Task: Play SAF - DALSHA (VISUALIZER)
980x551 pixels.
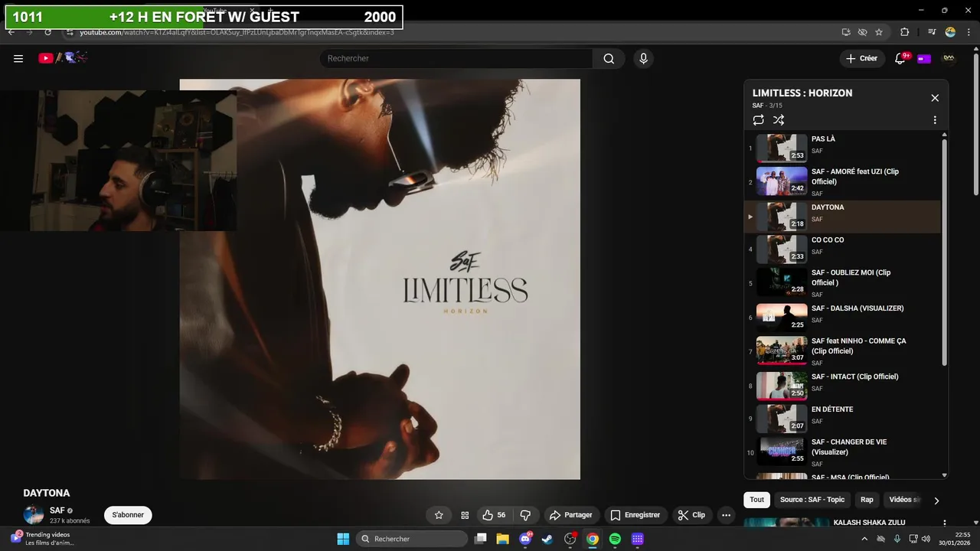Action: point(842,317)
